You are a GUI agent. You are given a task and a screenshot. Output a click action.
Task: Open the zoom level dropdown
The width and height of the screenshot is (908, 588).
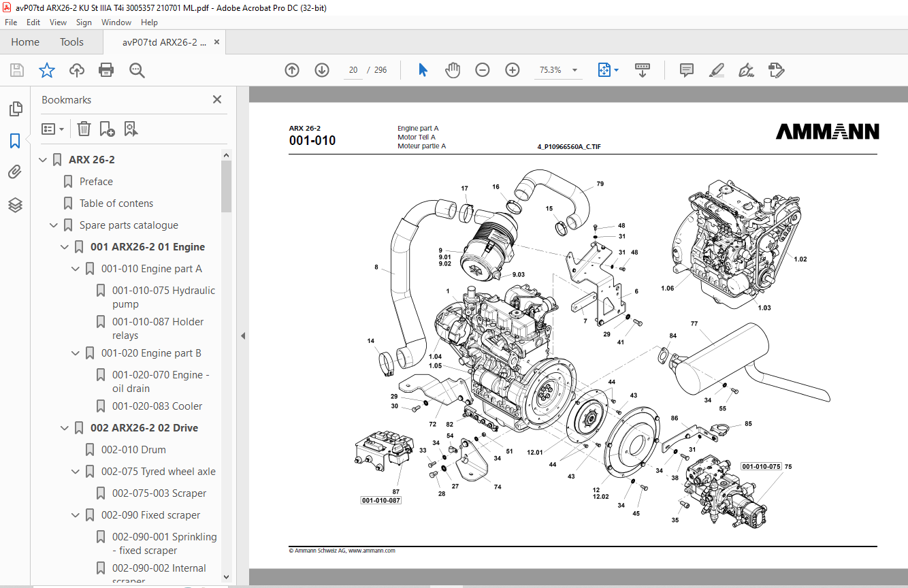point(574,70)
